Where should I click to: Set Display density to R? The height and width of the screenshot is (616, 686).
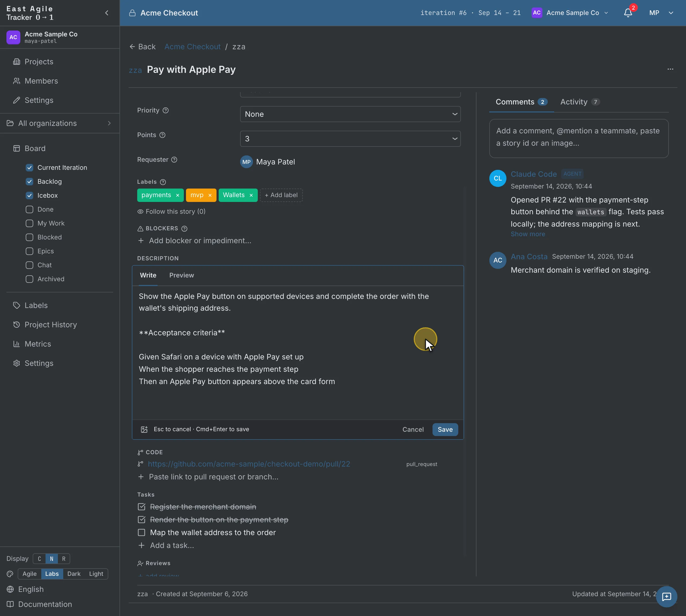[64, 559]
